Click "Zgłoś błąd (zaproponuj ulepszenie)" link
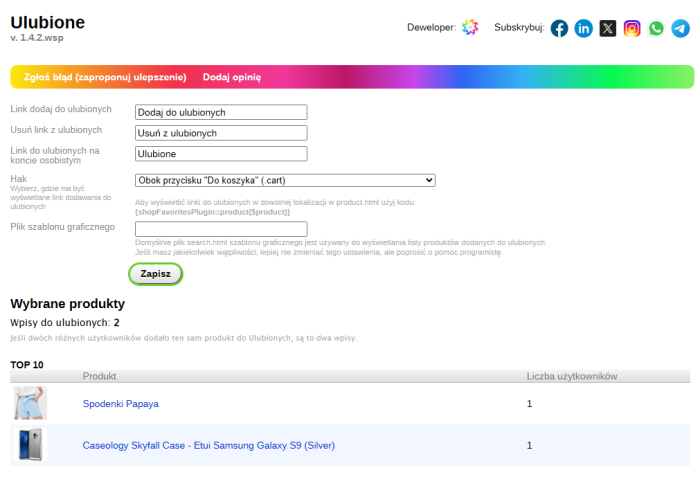The height and width of the screenshot is (486, 700). coord(105,77)
